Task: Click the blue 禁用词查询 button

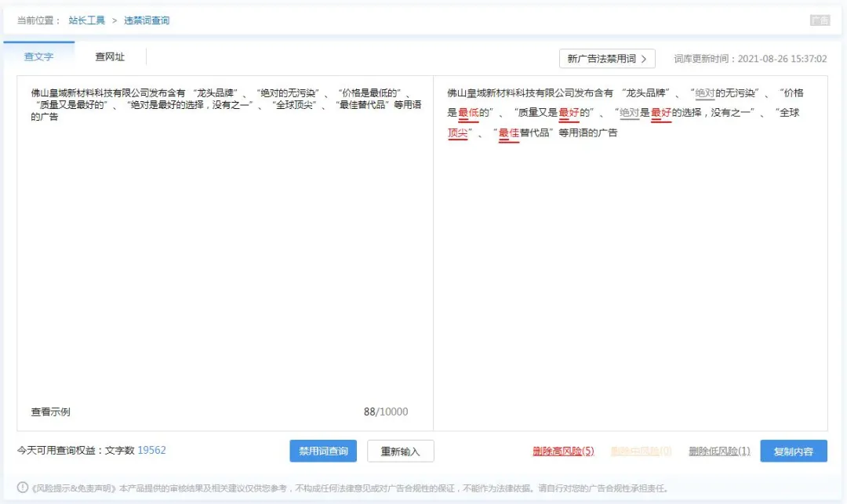Action: [x=325, y=450]
